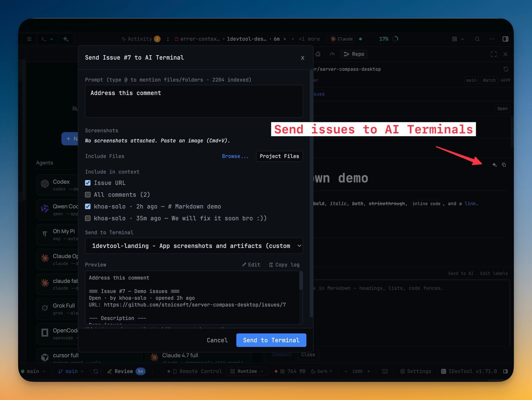The width and height of the screenshot is (532, 400).
Task: Click the Preview box scrollbar
Action: (301, 281)
